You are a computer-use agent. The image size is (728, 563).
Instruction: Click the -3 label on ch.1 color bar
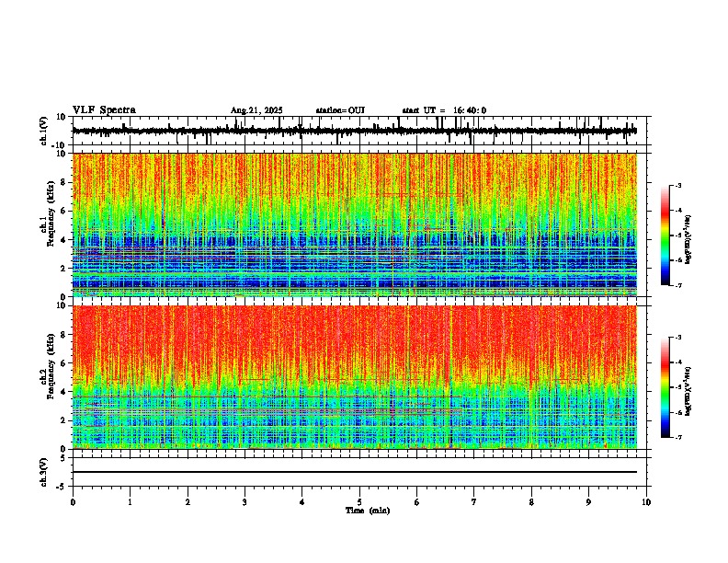point(678,186)
